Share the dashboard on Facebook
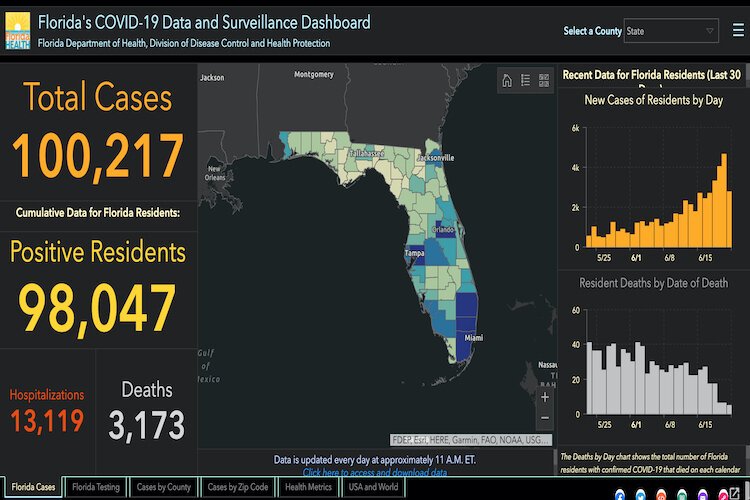The height and width of the screenshot is (500, 750). tap(619, 495)
